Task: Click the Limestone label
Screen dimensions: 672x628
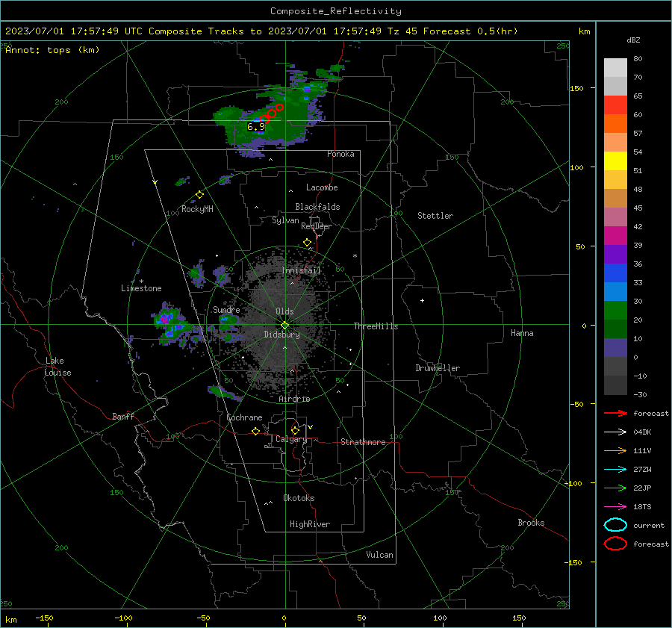Action: pyautogui.click(x=141, y=288)
